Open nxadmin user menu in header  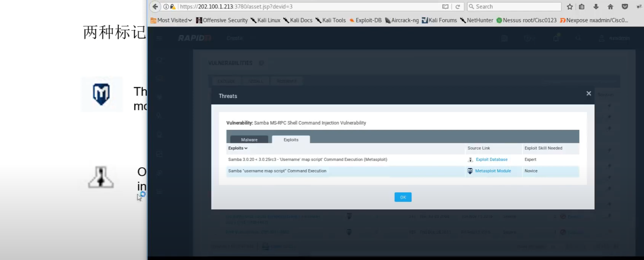pos(614,38)
